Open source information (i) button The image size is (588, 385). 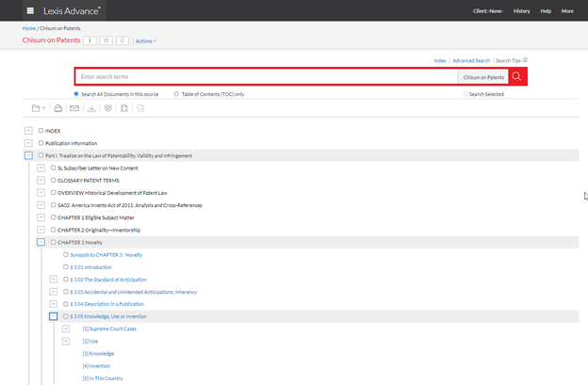click(90, 40)
